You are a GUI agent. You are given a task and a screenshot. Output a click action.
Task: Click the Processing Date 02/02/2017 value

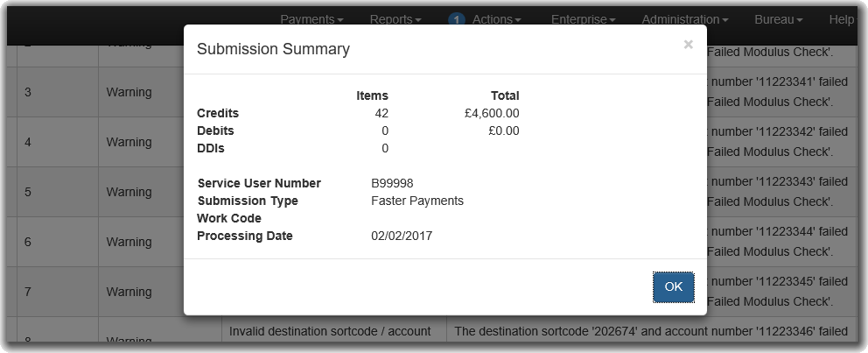click(402, 237)
